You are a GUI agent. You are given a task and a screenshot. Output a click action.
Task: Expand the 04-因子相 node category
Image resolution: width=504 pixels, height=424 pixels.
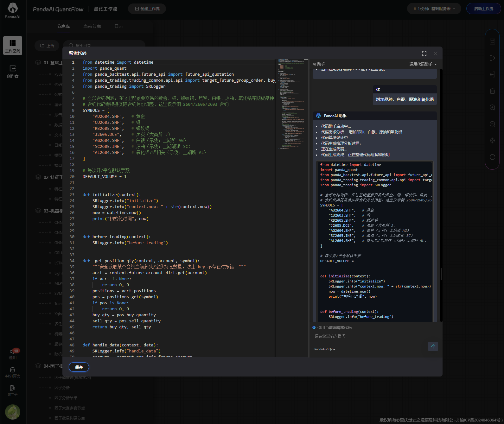53,366
